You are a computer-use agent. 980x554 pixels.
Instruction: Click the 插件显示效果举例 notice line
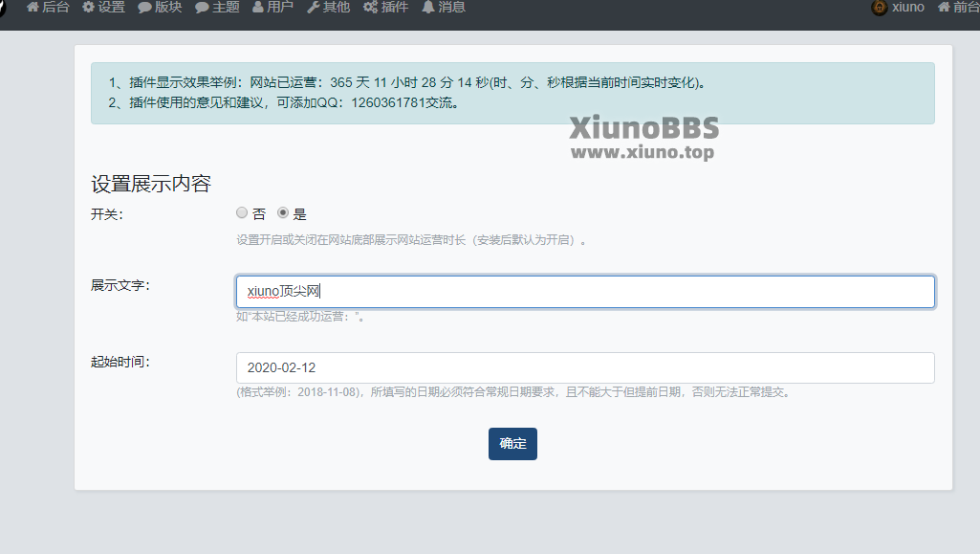(407, 82)
